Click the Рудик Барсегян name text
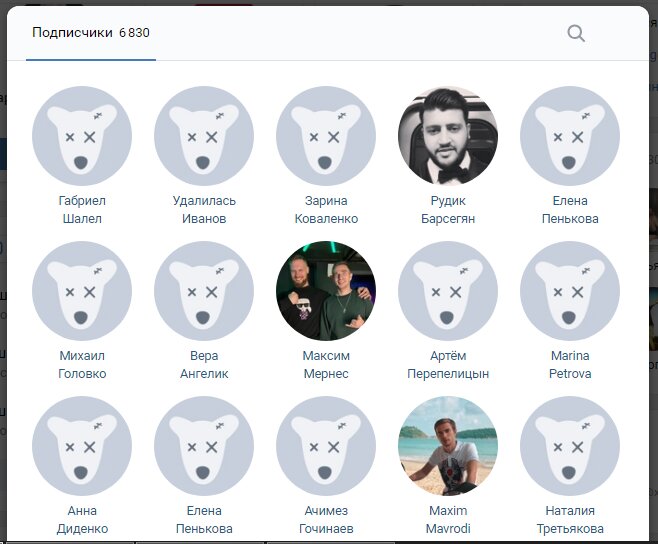Viewport: 658px width, 544px height. click(448, 209)
